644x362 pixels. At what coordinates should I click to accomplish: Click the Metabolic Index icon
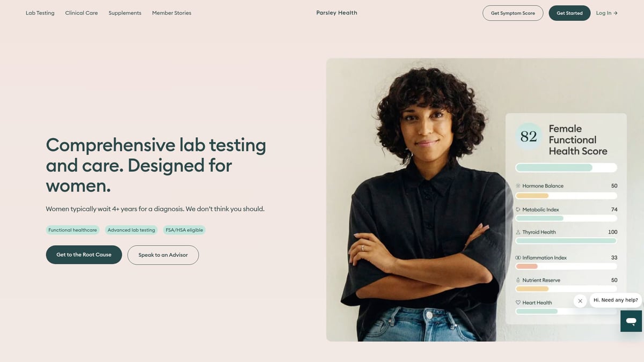(x=518, y=210)
